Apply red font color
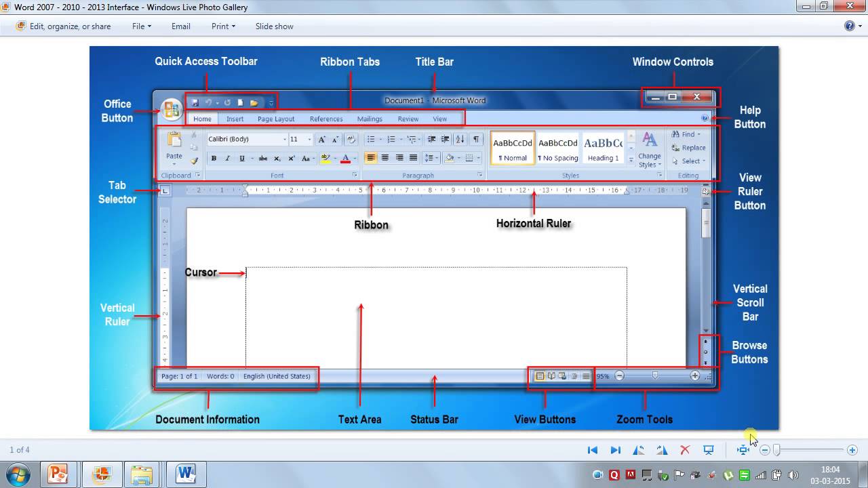 tap(345, 159)
